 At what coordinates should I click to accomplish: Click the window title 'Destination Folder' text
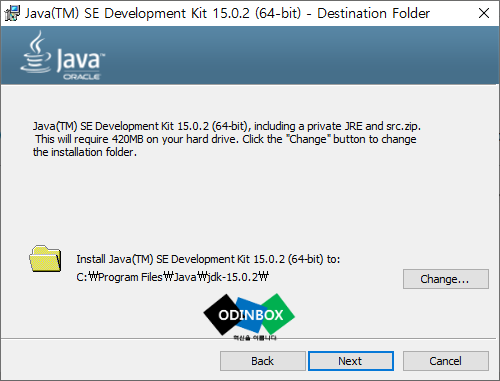(x=373, y=13)
